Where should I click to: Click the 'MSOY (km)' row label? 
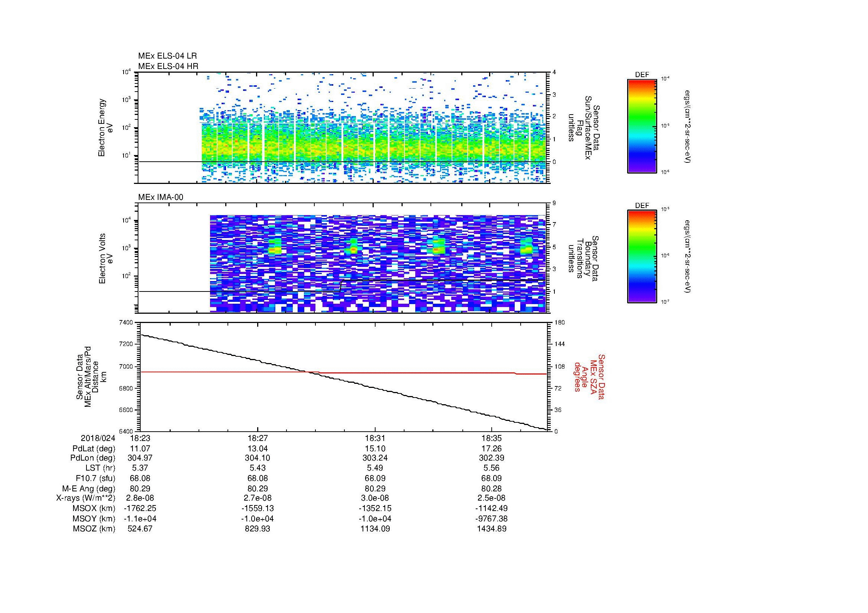94,518
